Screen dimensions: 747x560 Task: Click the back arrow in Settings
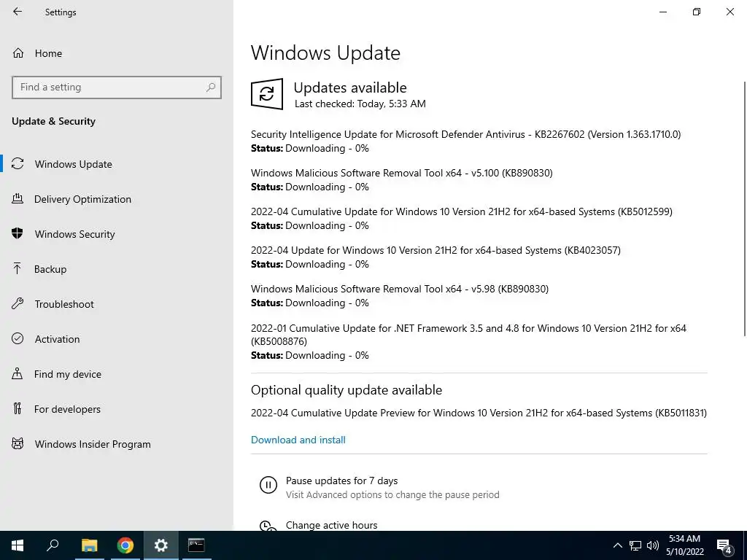(x=18, y=12)
